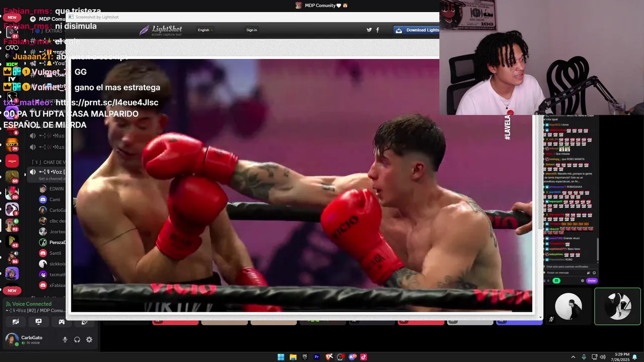This screenshot has width=644, height=362.
Task: Click the Download Lightshot button
Action: [417, 30]
